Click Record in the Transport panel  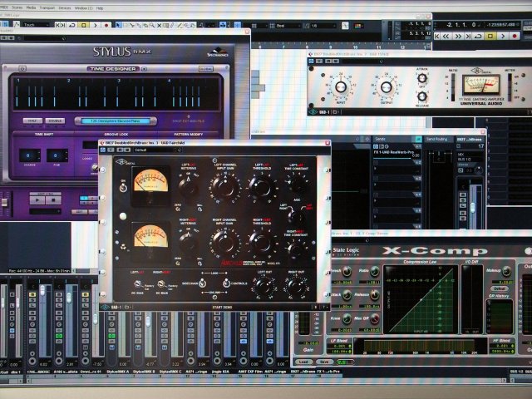point(515,36)
